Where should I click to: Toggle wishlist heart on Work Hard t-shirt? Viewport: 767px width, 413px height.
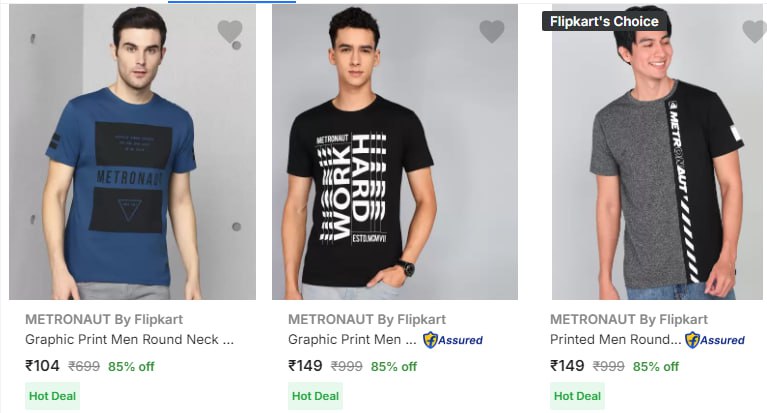click(492, 32)
